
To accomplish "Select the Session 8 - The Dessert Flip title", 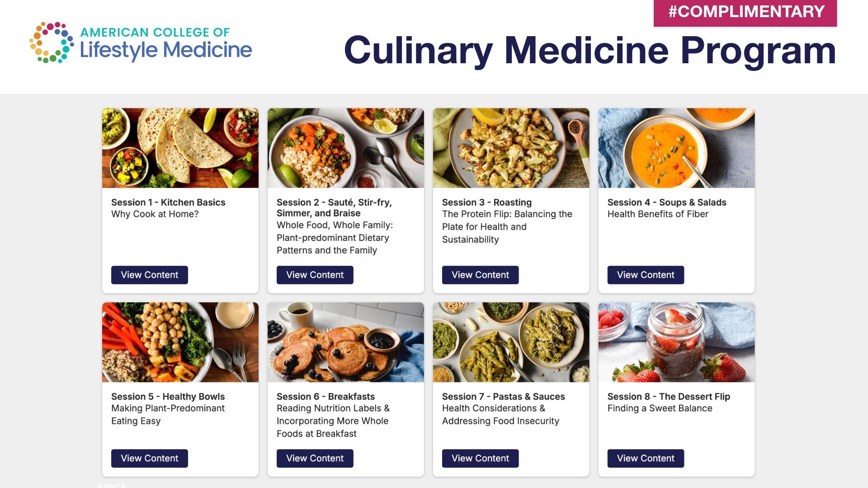I will [x=669, y=397].
